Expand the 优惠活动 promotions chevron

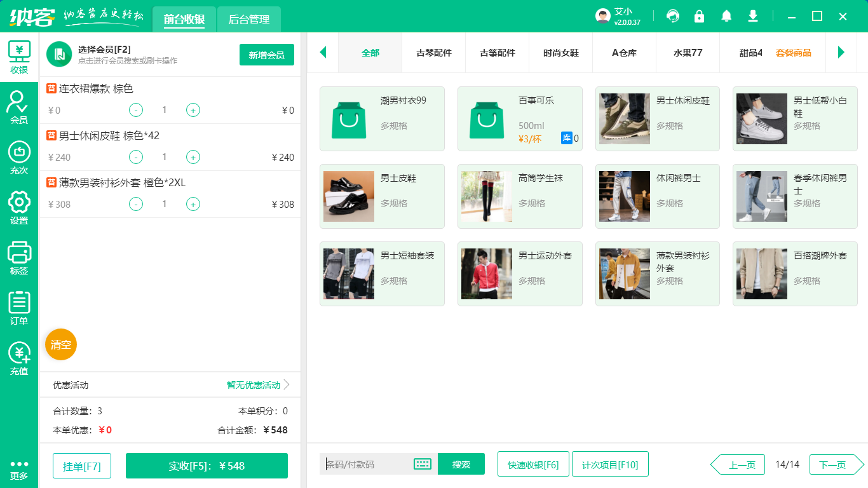(287, 384)
